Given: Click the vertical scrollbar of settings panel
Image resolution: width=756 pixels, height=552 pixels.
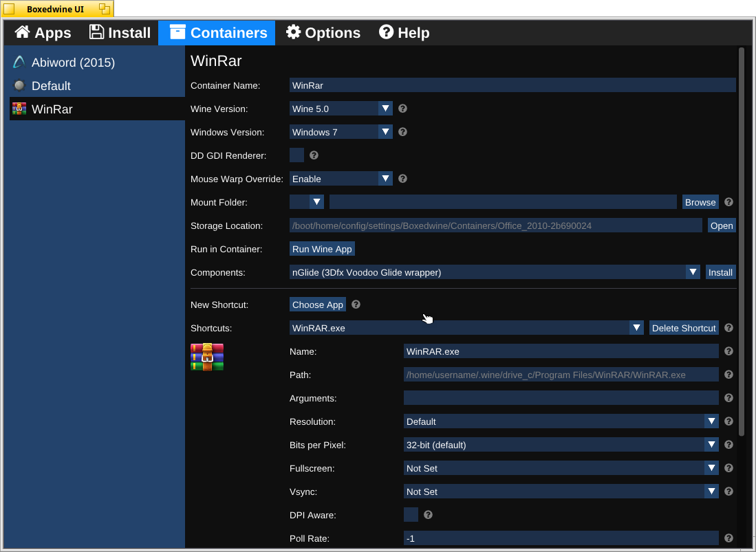Looking at the screenshot, I should (742, 241).
